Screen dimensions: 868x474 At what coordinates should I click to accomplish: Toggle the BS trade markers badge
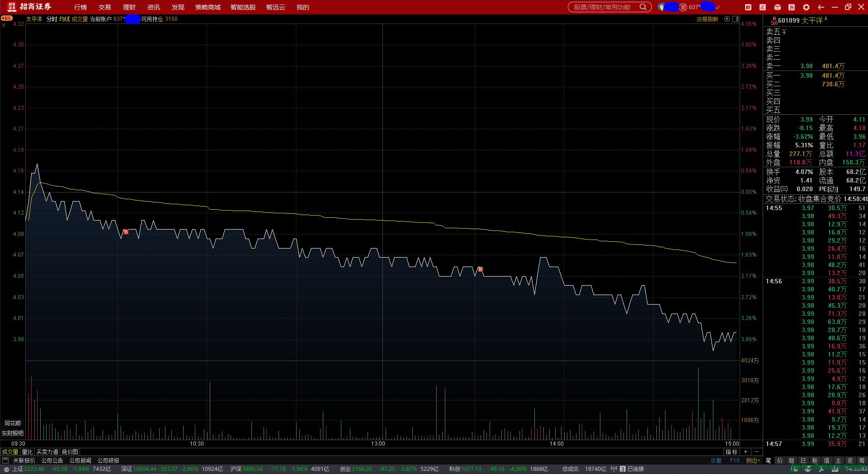[7, 19]
